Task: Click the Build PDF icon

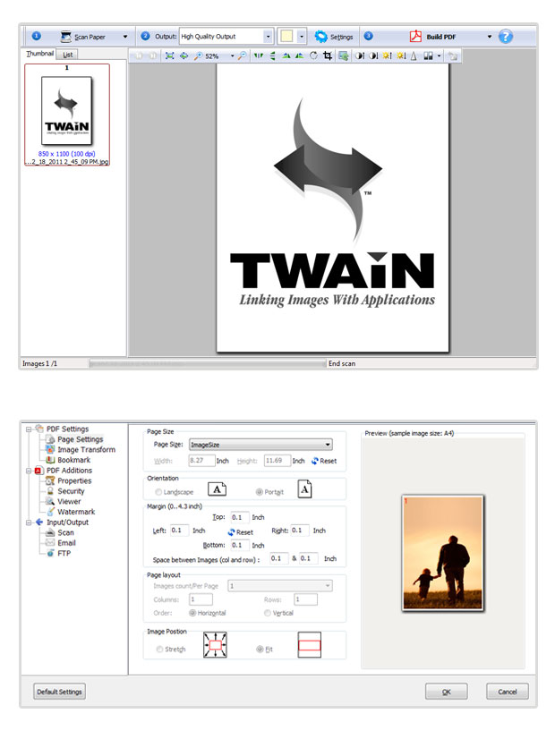Action: coord(415,37)
